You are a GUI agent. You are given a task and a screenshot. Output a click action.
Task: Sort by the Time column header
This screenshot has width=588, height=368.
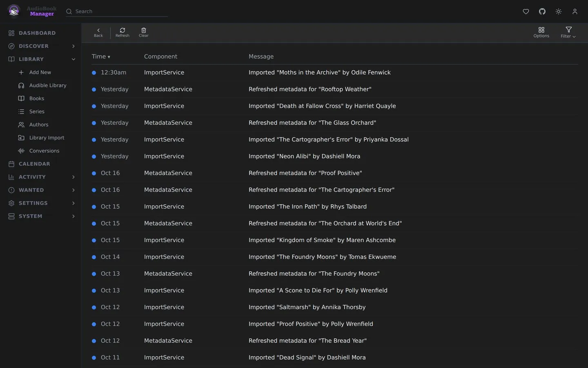(x=101, y=56)
